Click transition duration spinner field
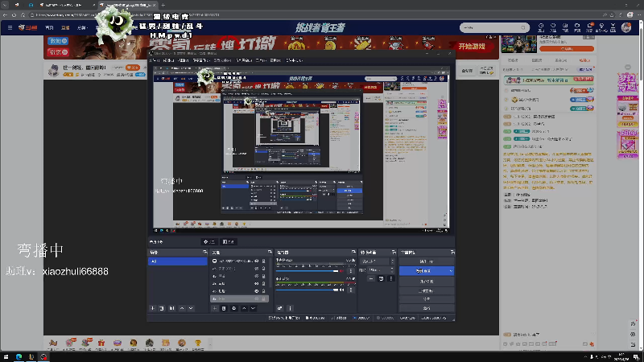This screenshot has width=644, height=362. (x=381, y=270)
